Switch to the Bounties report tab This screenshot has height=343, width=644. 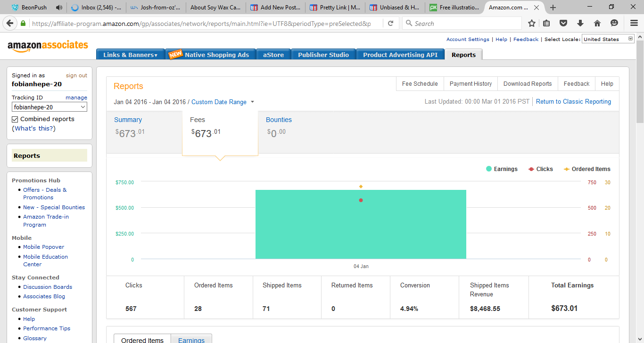click(x=296, y=132)
